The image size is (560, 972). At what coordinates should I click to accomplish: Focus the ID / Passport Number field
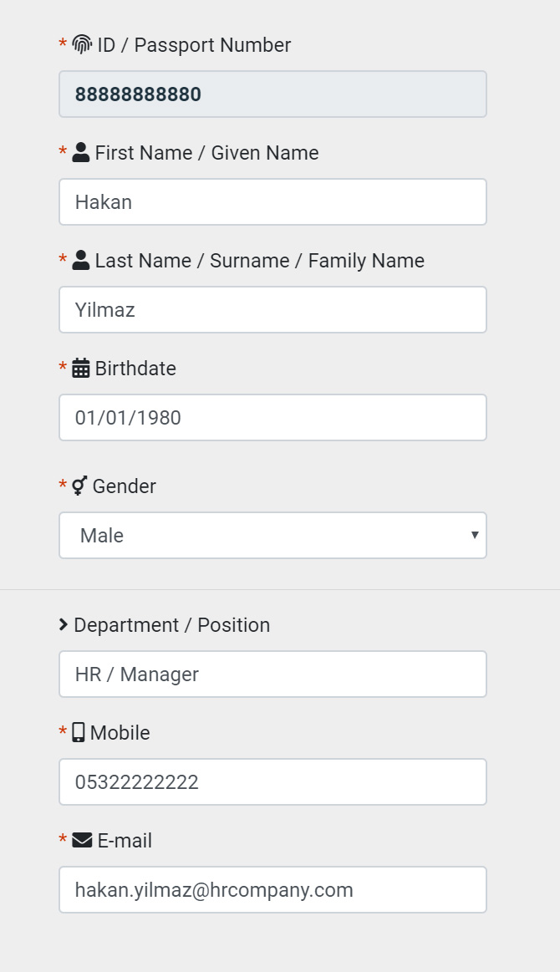(x=272, y=94)
